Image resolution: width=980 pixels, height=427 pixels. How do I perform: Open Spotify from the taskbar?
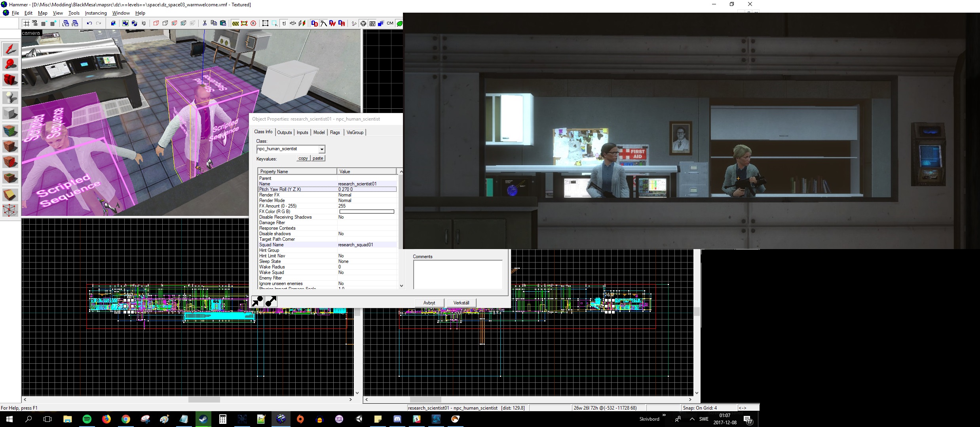tap(87, 419)
